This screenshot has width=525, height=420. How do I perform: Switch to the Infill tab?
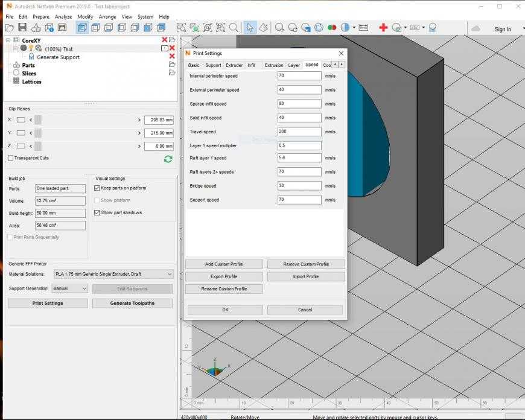tap(252, 65)
